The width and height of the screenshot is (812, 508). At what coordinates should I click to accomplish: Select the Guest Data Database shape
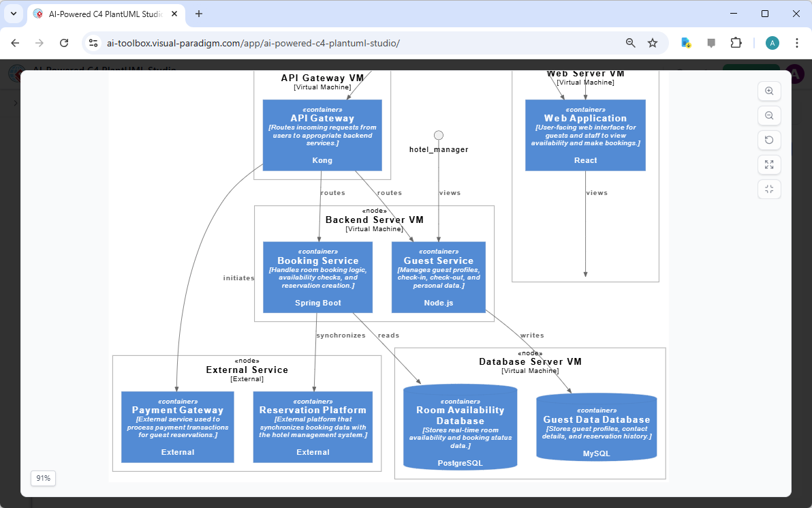(596, 426)
